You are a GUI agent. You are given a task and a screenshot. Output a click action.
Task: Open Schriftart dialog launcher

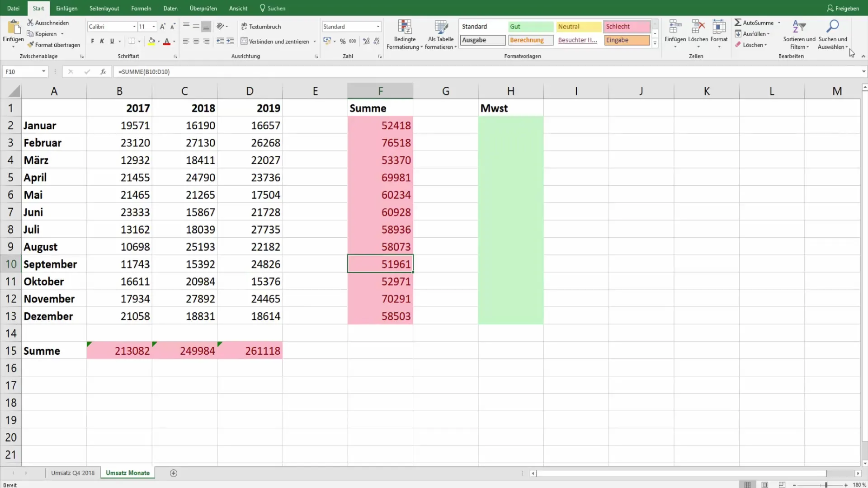coord(175,56)
